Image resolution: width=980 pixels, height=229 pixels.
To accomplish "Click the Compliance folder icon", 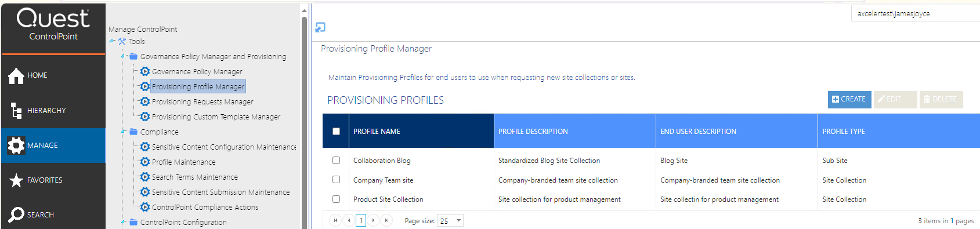I will [x=133, y=132].
